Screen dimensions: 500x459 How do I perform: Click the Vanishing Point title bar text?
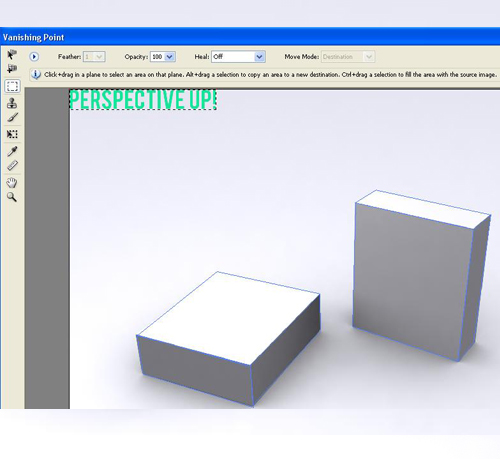pyautogui.click(x=33, y=37)
